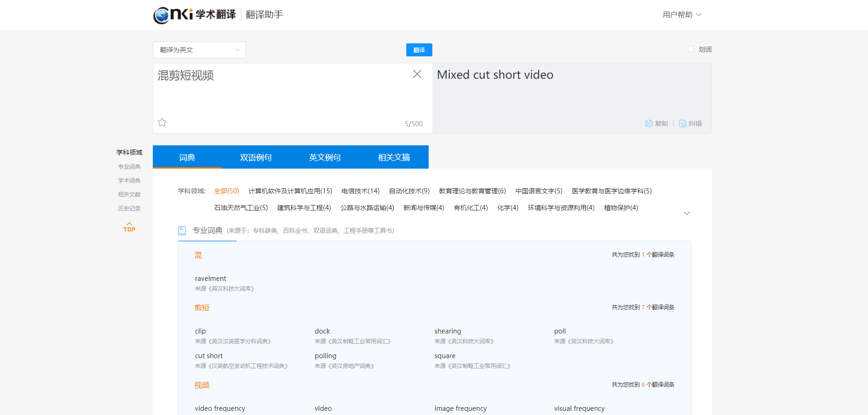Click the CNKI 学术翻译 logo
This screenshot has width=868, height=415.
[194, 15]
